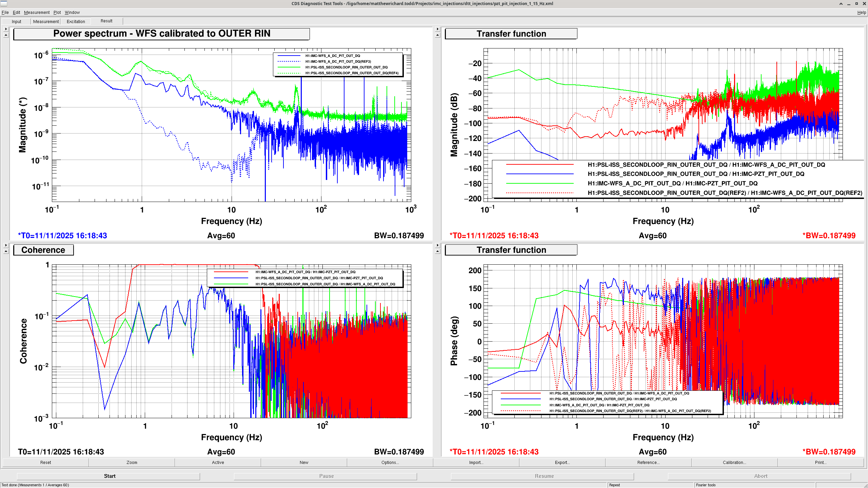This screenshot has height=488, width=868.
Task: Click up-arrow beside Magnitude (dB) transfer function plot
Action: pos(437,35)
